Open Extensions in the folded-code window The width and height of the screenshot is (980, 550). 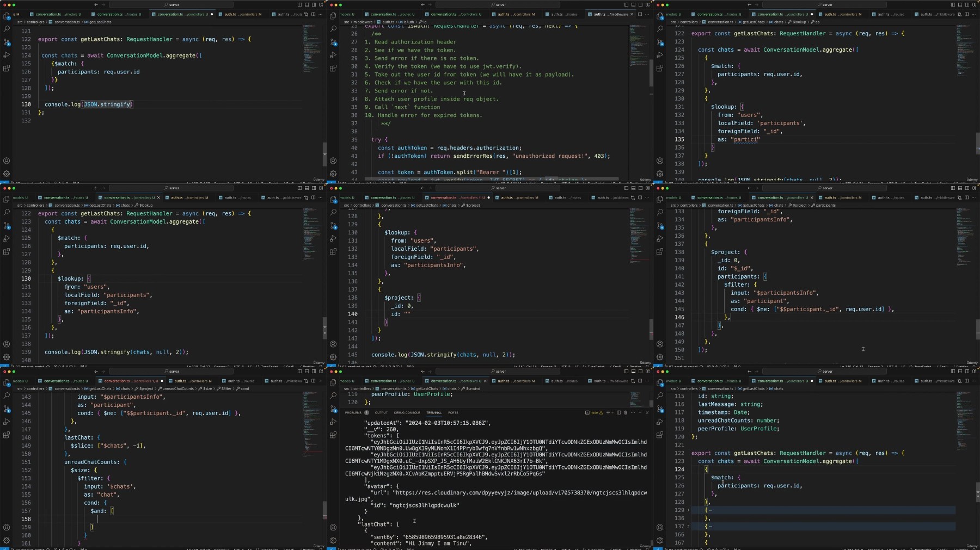(x=660, y=435)
